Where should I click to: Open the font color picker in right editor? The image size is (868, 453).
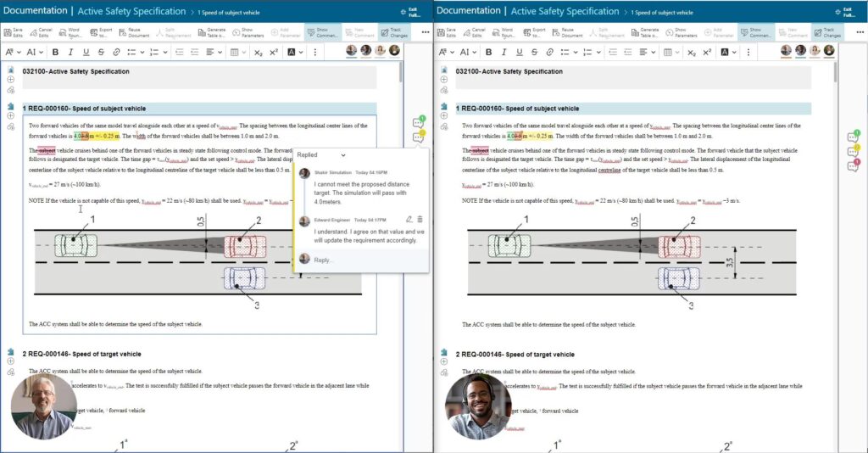tap(728, 52)
